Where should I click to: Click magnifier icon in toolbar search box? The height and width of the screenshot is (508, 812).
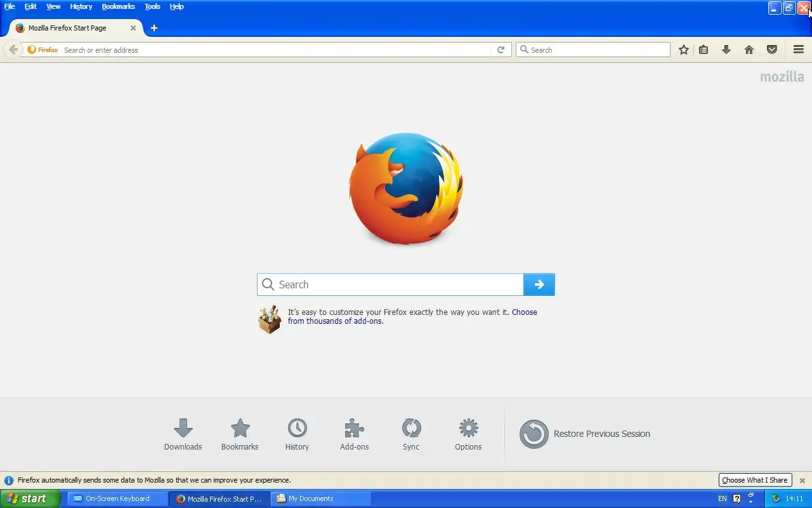pos(524,50)
